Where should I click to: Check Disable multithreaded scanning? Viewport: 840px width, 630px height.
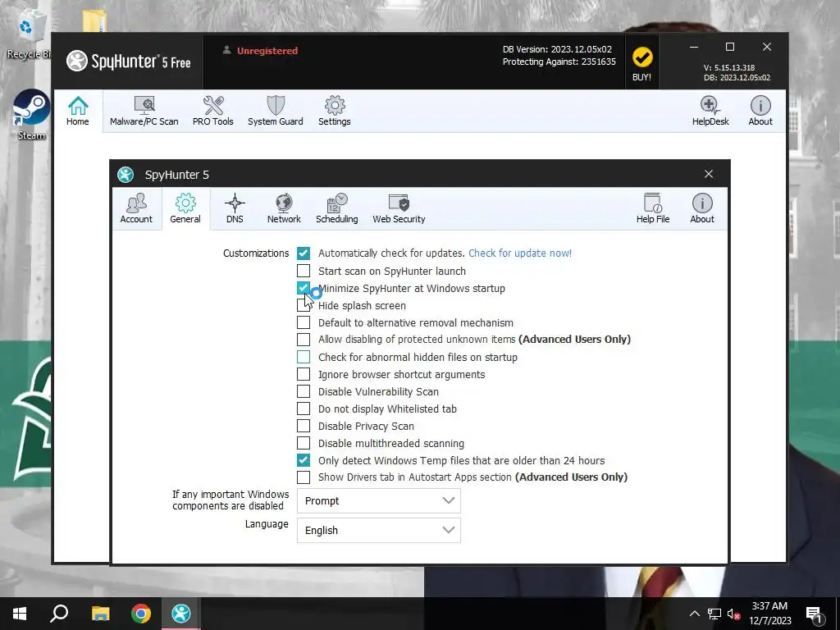pos(304,443)
